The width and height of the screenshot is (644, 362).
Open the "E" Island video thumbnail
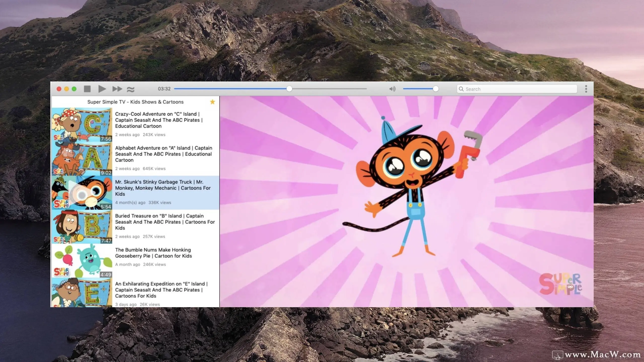[x=82, y=292]
